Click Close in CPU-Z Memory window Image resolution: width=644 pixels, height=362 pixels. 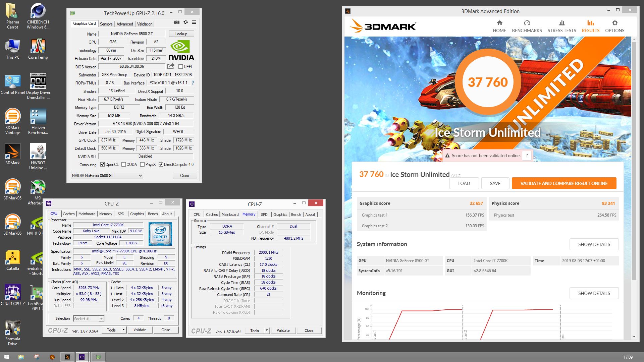coord(309,331)
